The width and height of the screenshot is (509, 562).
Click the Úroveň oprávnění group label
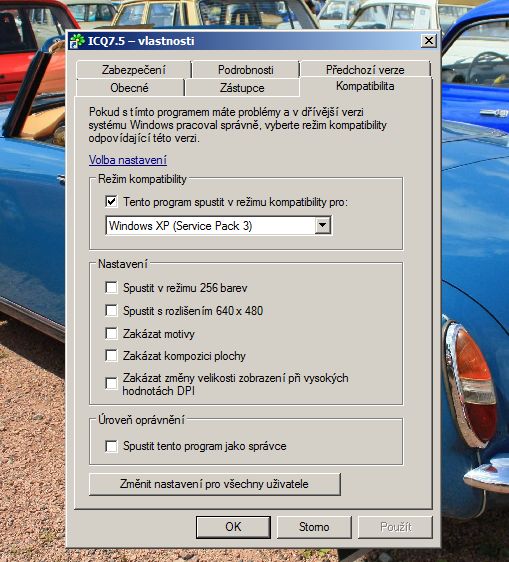[x=141, y=420]
